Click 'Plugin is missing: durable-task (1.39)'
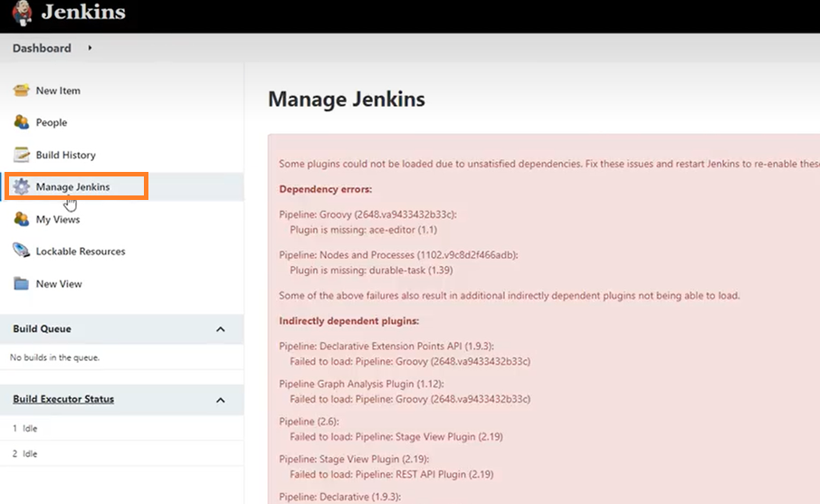 tap(371, 271)
